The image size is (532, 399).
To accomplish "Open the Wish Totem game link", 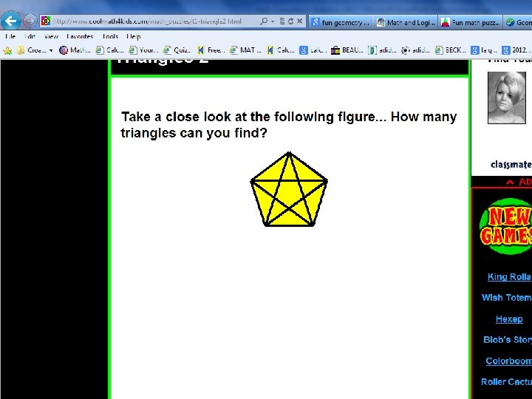I will point(506,298).
